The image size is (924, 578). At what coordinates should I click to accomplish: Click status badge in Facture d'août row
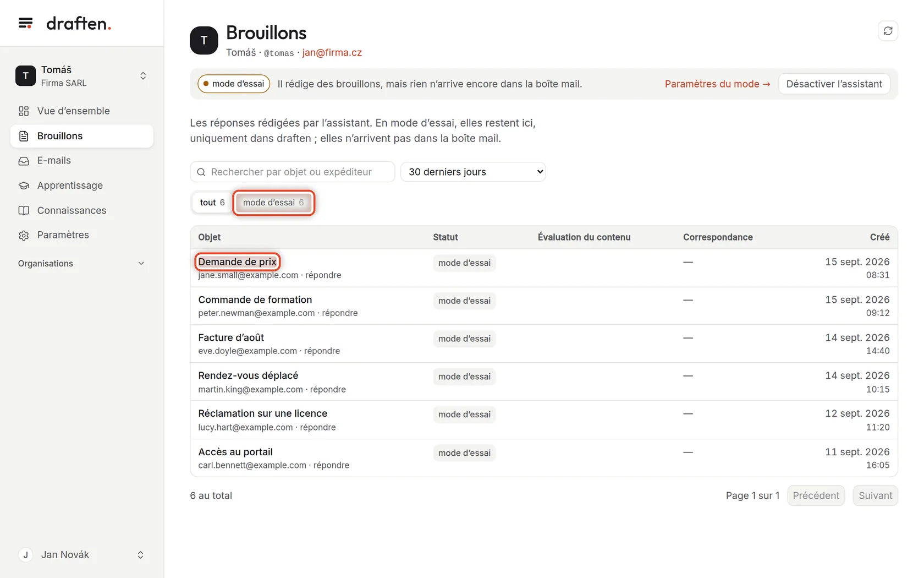464,339
